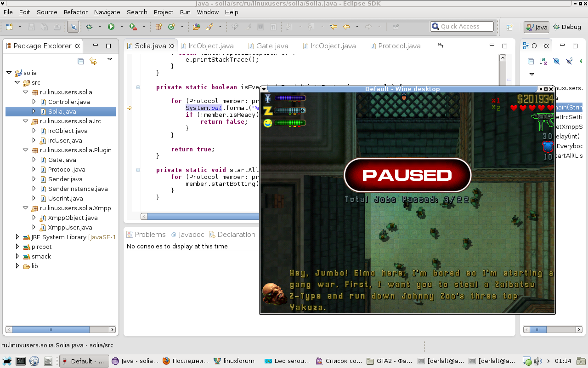The width and height of the screenshot is (588, 368).
Task: Click the green Run button
Action: pyautogui.click(x=111, y=27)
